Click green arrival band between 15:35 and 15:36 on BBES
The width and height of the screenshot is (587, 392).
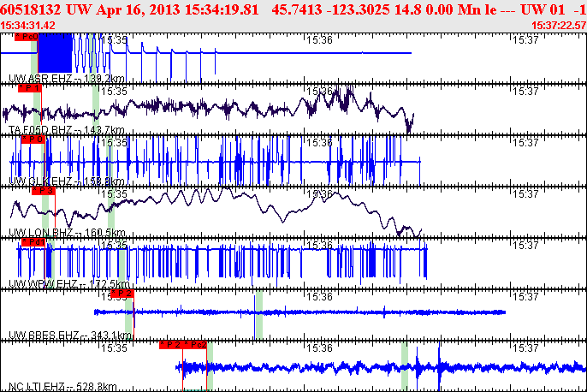[x=258, y=314]
